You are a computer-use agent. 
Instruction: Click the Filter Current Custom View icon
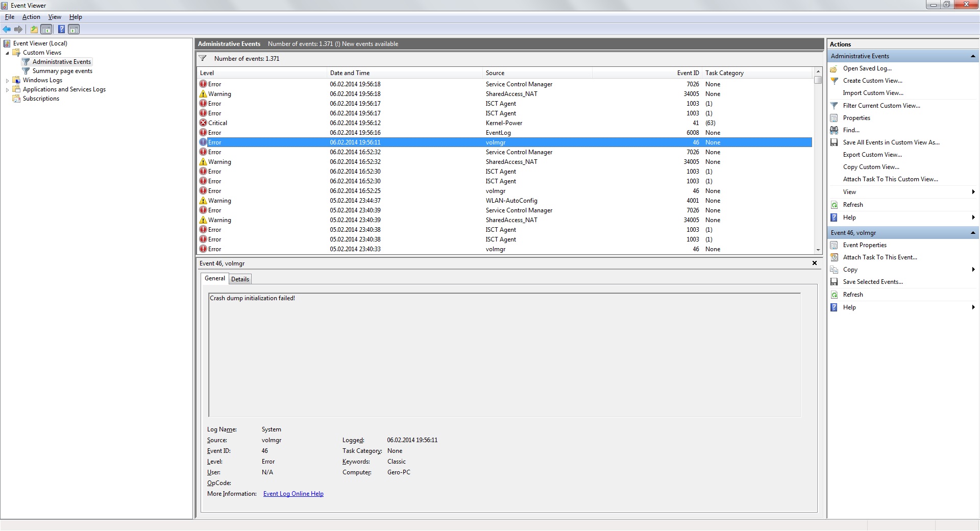[834, 106]
